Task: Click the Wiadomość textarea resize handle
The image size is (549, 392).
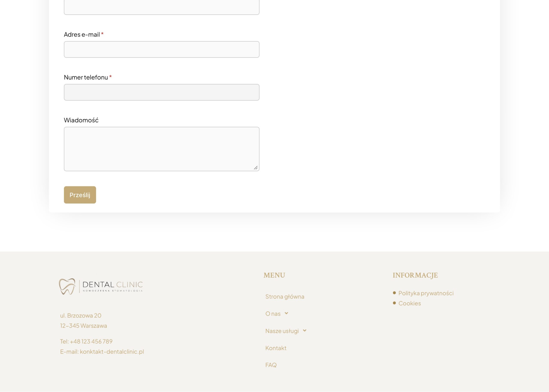Action: coord(256,168)
